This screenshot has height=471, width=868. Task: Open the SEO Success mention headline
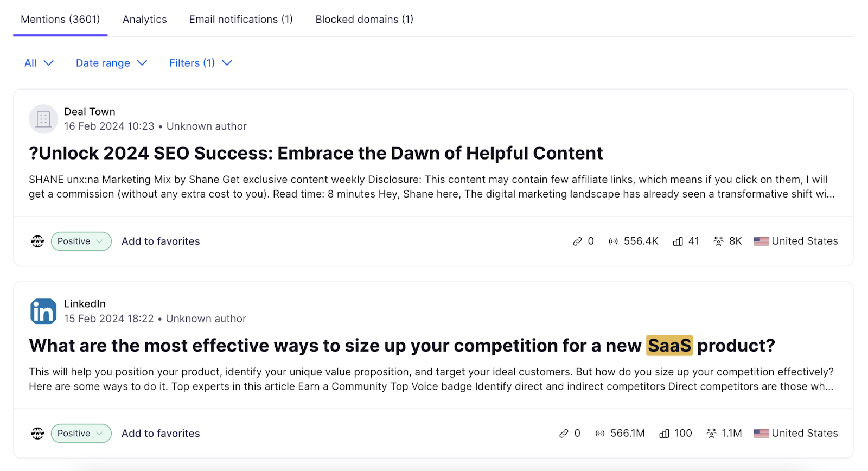315,153
